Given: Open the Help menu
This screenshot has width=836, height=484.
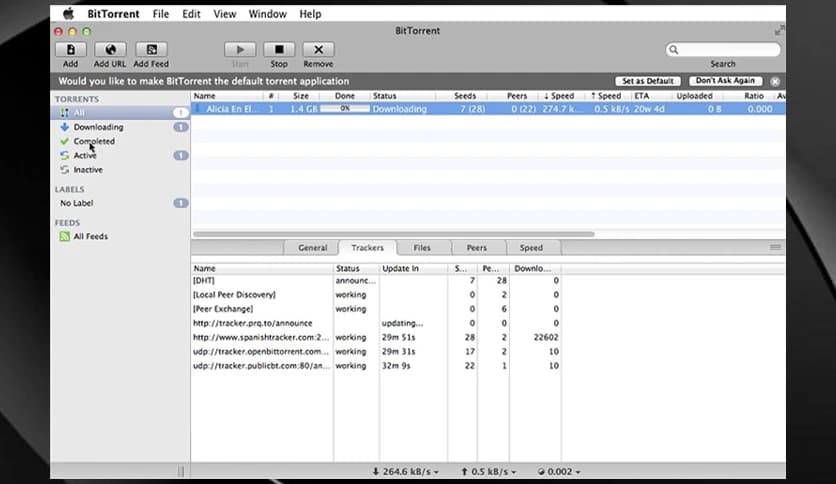Looking at the screenshot, I should click(x=310, y=14).
